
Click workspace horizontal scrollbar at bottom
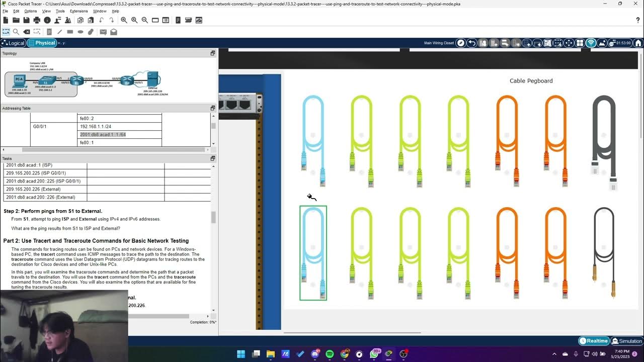tap(352, 332)
